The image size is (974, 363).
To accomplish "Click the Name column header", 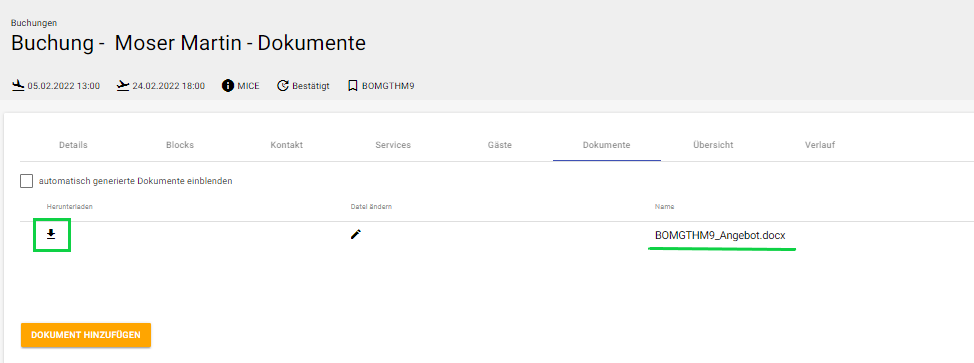I will [x=664, y=206].
